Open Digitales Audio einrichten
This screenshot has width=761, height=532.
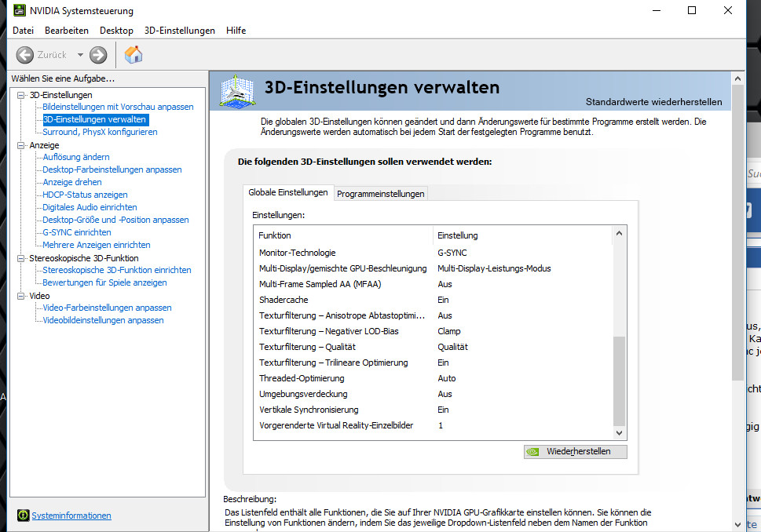[90, 207]
